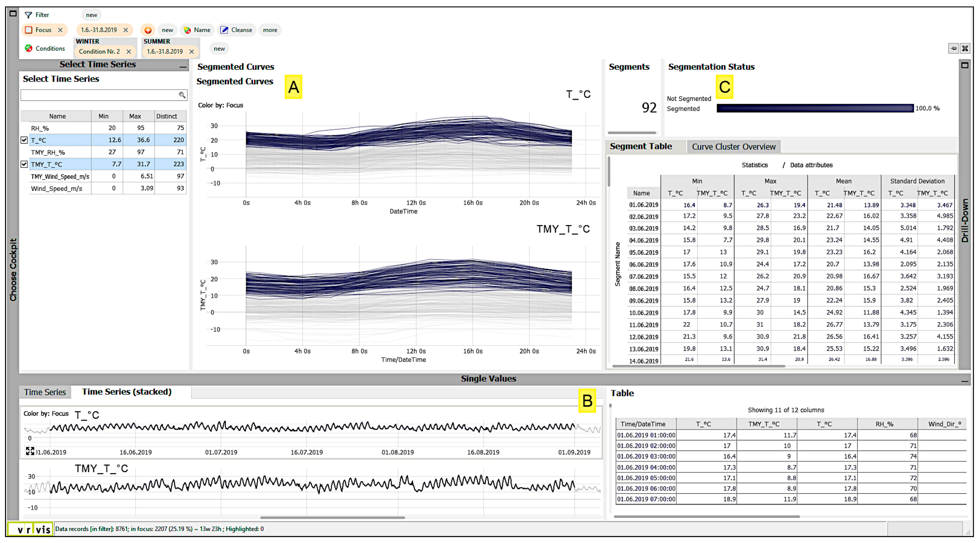Click the more button in filter bar

270,30
